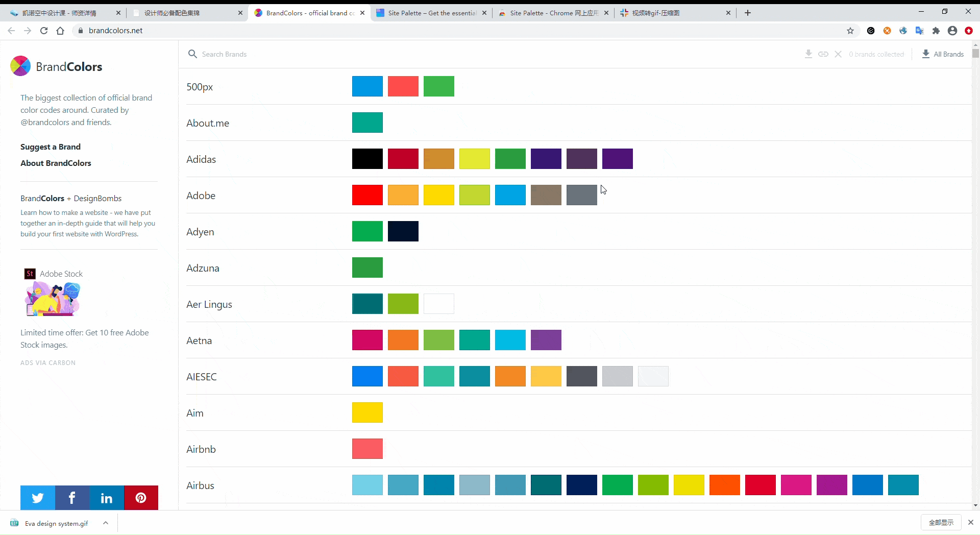
Task: Select the About.me teal swatch
Action: [x=367, y=123]
